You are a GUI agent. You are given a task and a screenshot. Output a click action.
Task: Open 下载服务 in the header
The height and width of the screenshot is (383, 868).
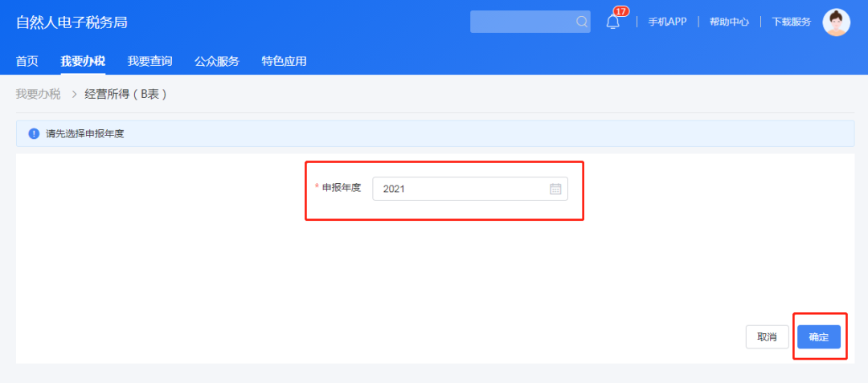pyautogui.click(x=791, y=22)
